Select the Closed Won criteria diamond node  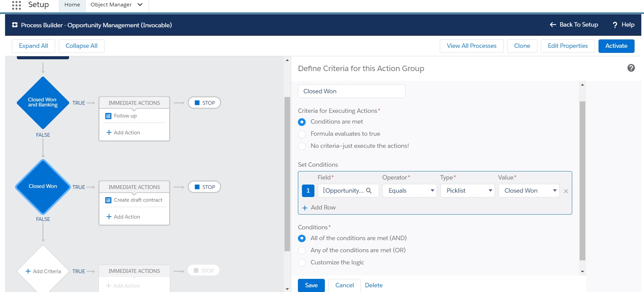tap(43, 187)
